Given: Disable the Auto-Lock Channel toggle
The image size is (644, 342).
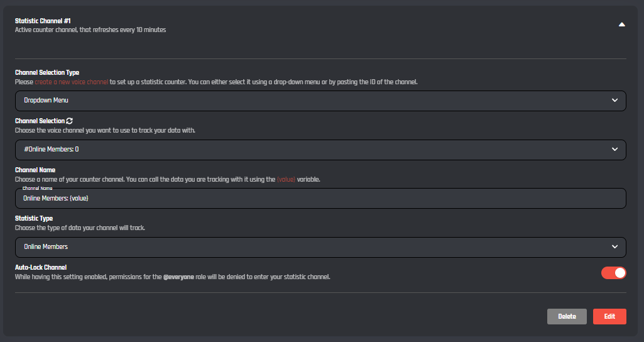Looking at the screenshot, I should point(614,273).
